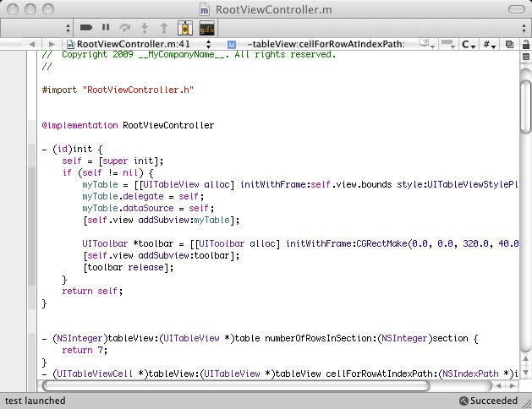Click the vertical scrollbar down arrow
532x409 pixels.
click(x=526, y=373)
